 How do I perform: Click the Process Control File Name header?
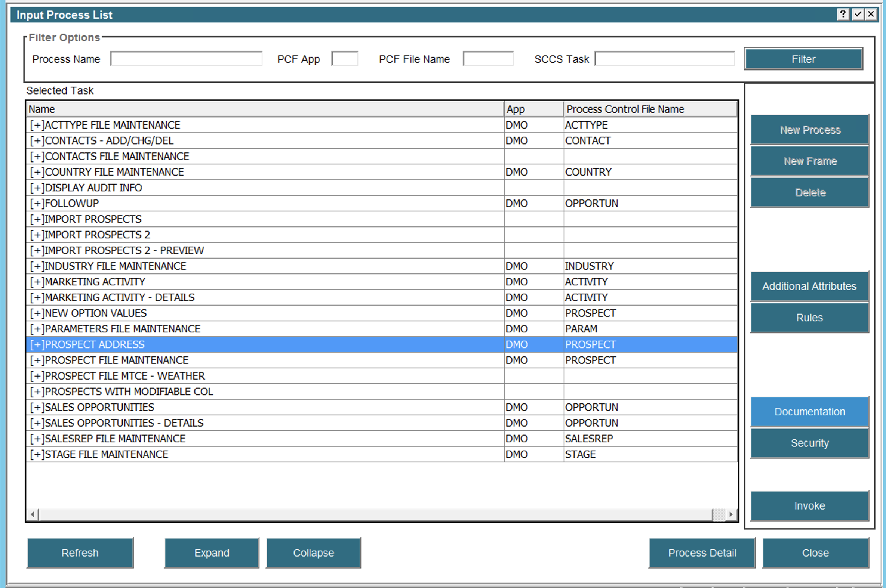click(x=650, y=109)
